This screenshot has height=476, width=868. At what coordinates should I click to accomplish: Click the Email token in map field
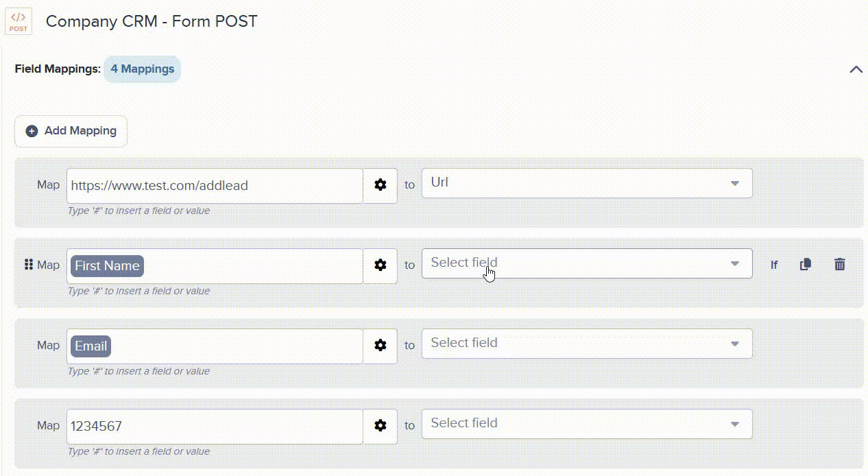coord(91,346)
